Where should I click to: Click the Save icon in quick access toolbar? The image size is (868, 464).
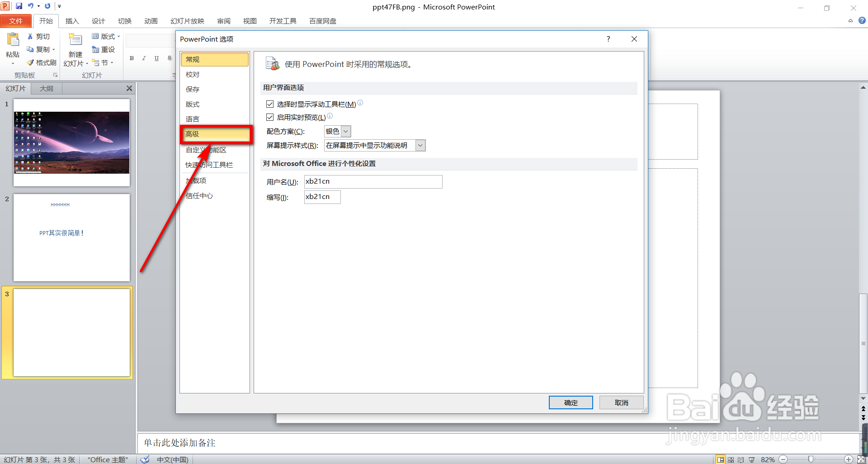(x=19, y=6)
